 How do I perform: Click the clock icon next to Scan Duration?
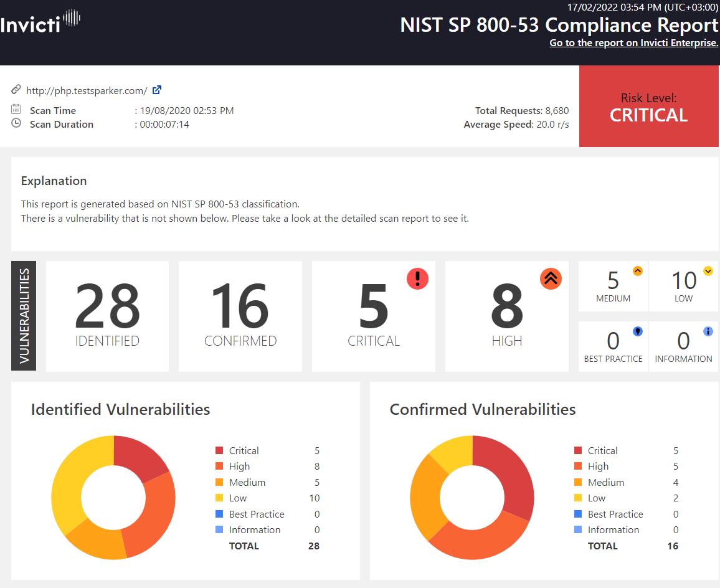(x=16, y=123)
